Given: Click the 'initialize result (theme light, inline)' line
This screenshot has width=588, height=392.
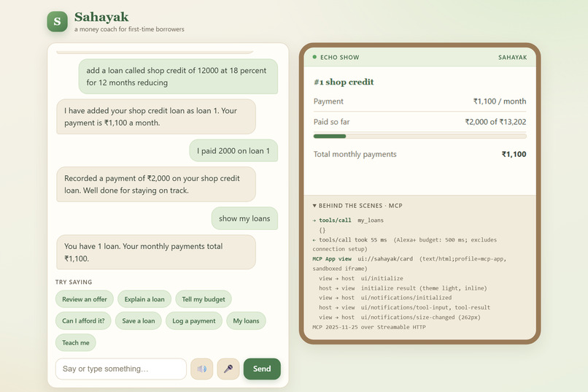Looking at the screenshot, I should [403, 288].
